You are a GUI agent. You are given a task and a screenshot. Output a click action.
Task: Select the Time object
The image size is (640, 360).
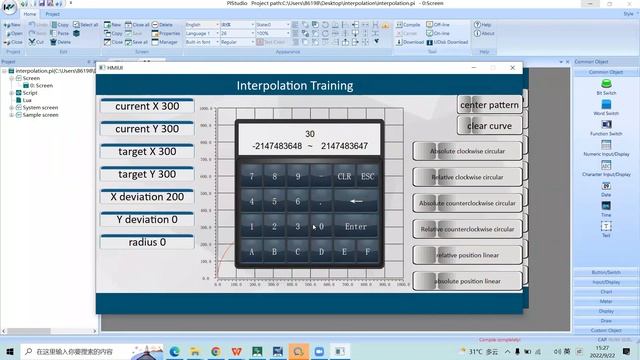tap(606, 209)
